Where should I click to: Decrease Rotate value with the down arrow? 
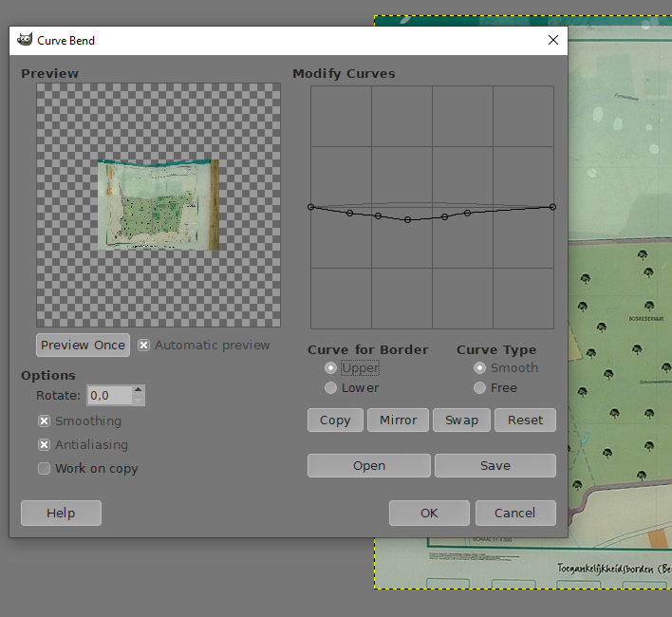click(x=139, y=400)
